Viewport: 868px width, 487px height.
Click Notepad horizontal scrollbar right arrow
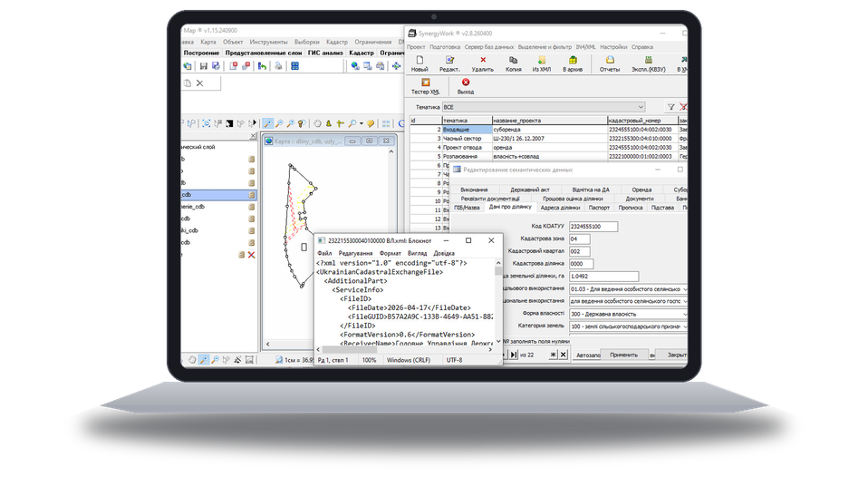click(490, 349)
